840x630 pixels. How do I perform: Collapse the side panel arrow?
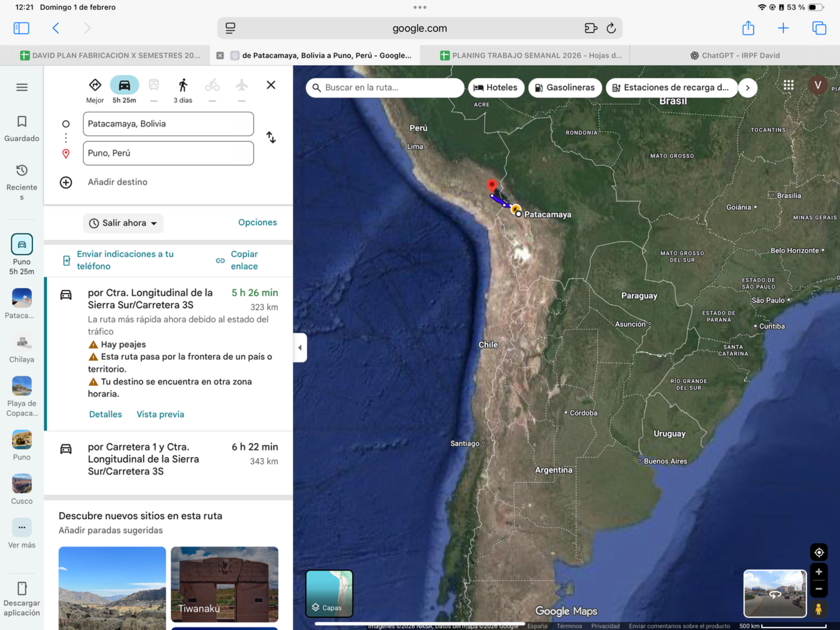pos(300,348)
